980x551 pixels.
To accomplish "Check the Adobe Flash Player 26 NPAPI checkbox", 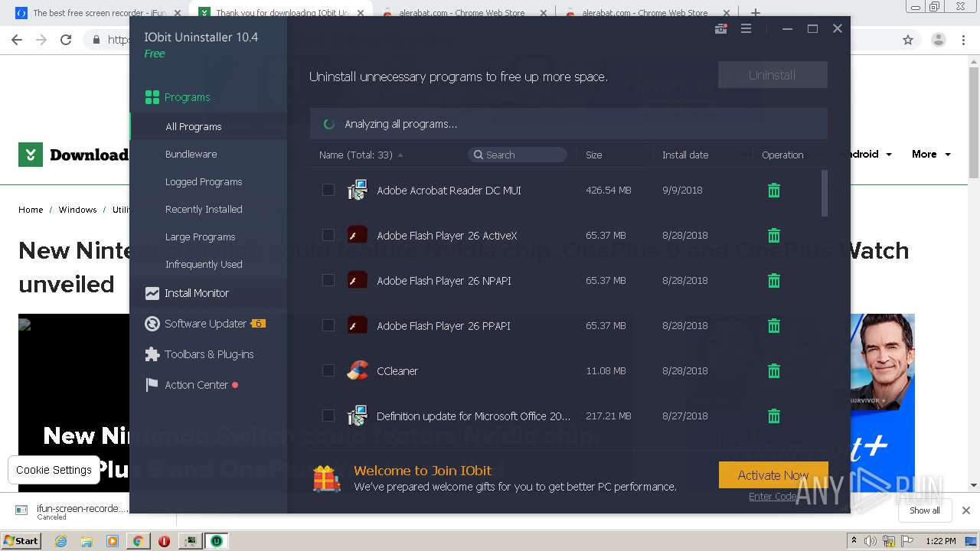I will pyautogui.click(x=328, y=280).
